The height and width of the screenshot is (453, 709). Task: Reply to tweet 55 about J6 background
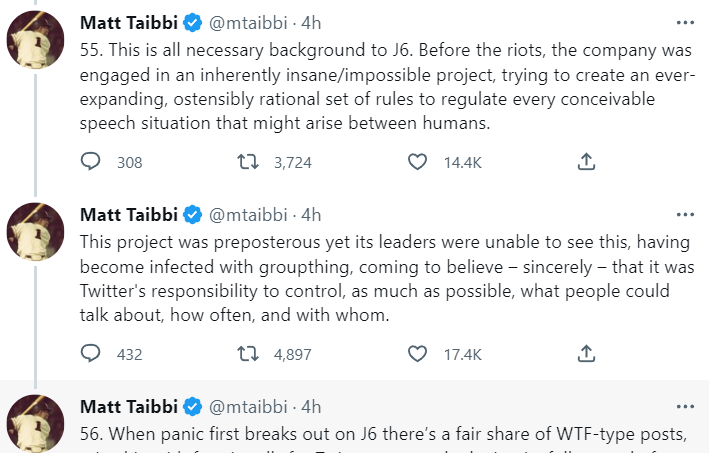coord(91,162)
